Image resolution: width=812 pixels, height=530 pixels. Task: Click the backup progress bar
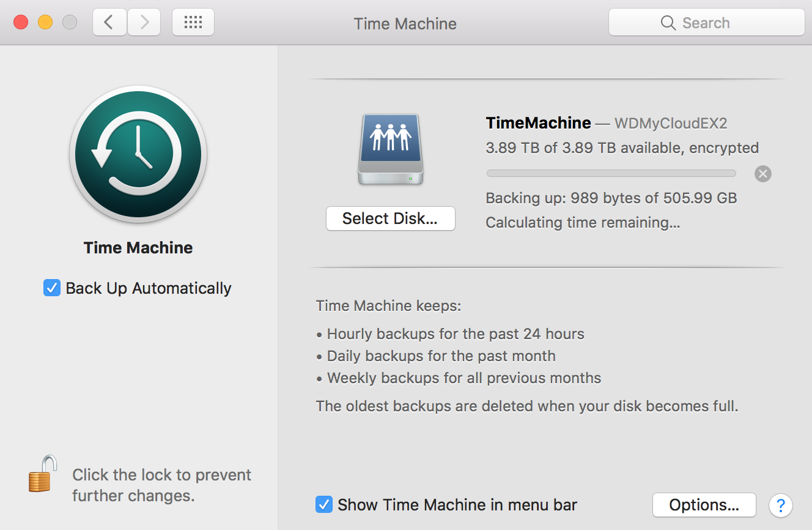611,174
